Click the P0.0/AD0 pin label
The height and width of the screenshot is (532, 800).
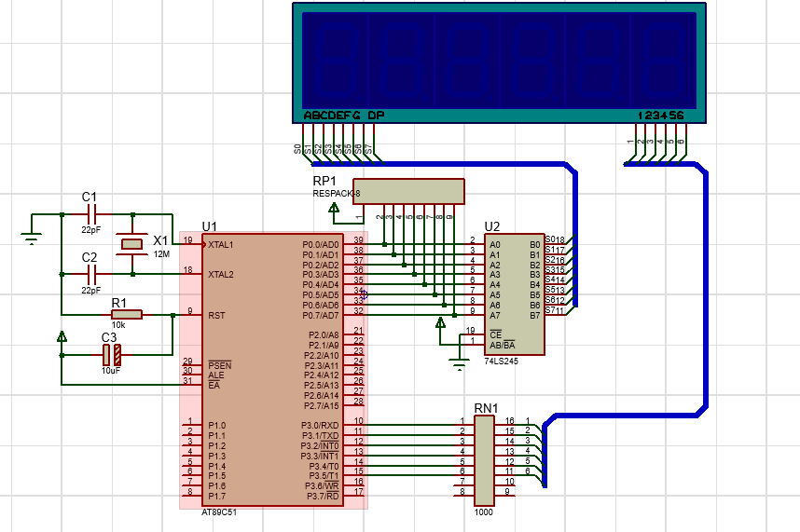point(321,245)
